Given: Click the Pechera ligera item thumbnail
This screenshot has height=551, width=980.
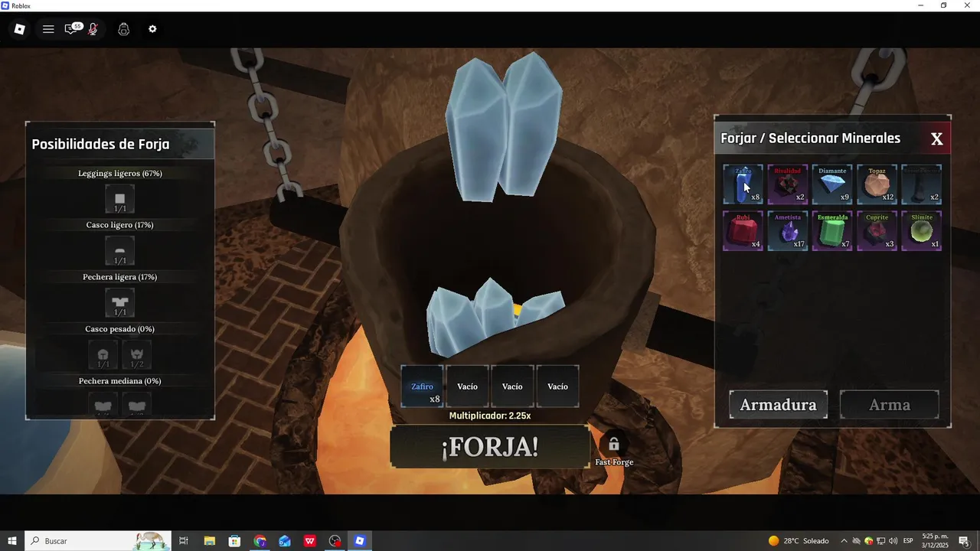Looking at the screenshot, I should coord(120,303).
